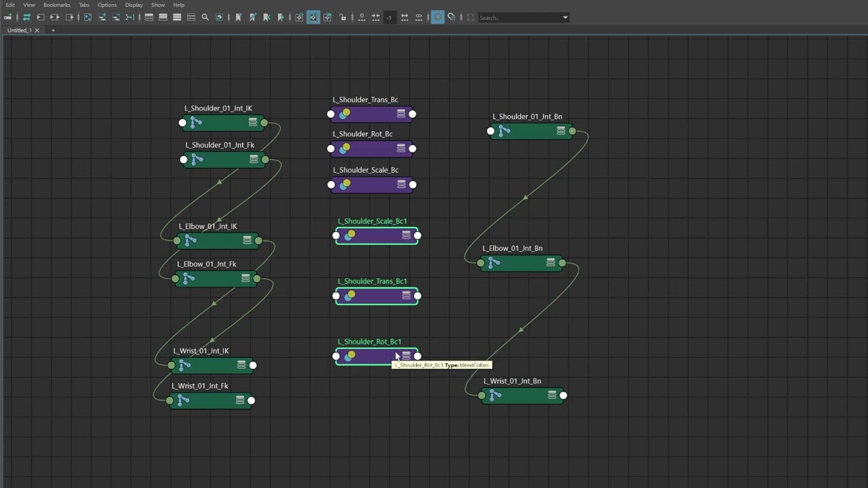The image size is (868, 488).
Task: Click the input port of L_Shoulder_Trans_Bc1
Action: coord(336,296)
